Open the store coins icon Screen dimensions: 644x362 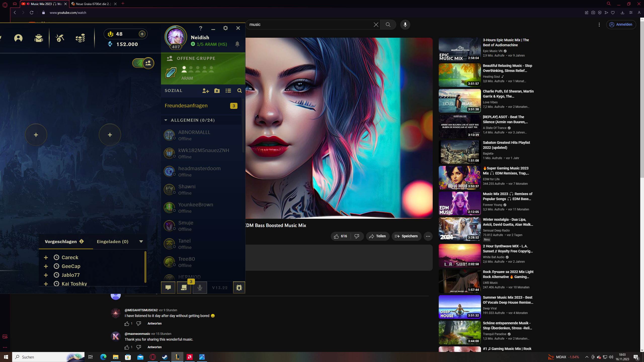80,38
